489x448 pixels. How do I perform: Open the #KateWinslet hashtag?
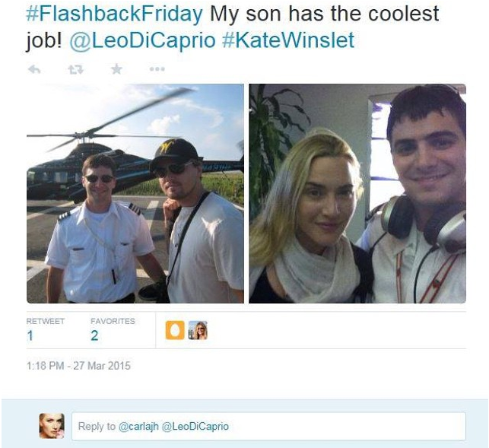pyautogui.click(x=288, y=40)
